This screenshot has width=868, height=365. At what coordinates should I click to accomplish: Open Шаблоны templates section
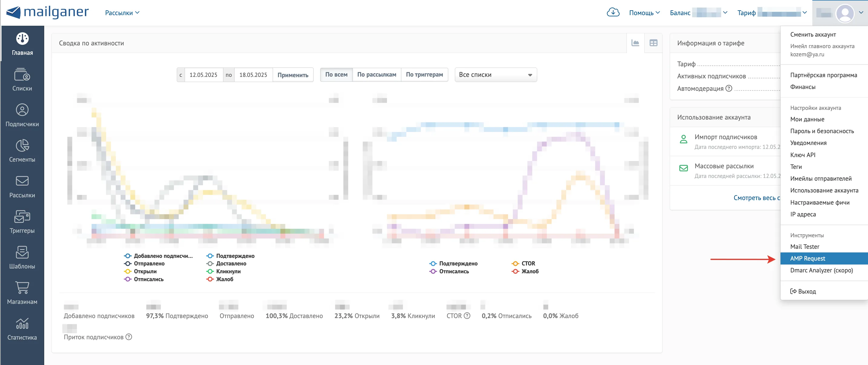point(22,258)
